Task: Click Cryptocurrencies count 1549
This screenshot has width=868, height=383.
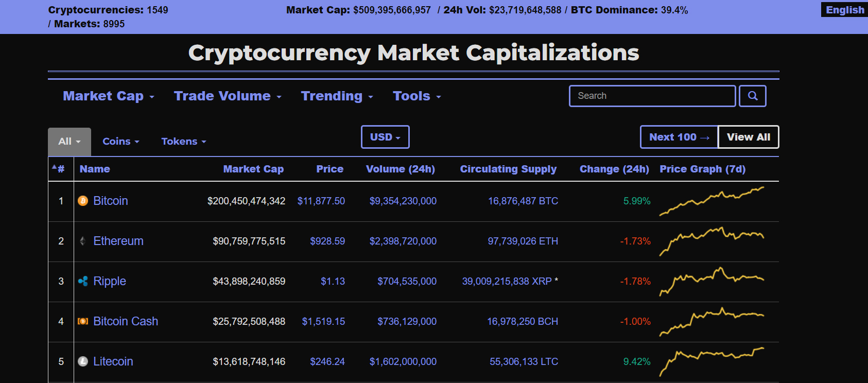Action: pyautogui.click(x=158, y=10)
